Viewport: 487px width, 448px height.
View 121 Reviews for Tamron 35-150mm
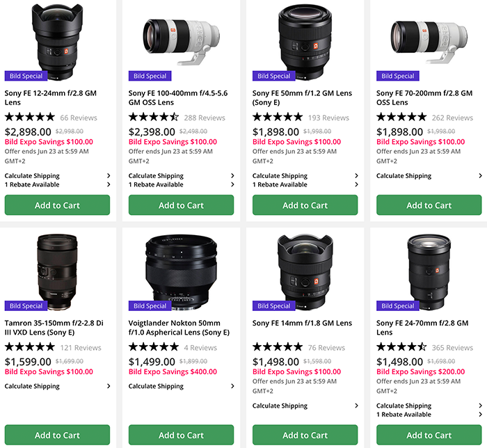pyautogui.click(x=81, y=347)
